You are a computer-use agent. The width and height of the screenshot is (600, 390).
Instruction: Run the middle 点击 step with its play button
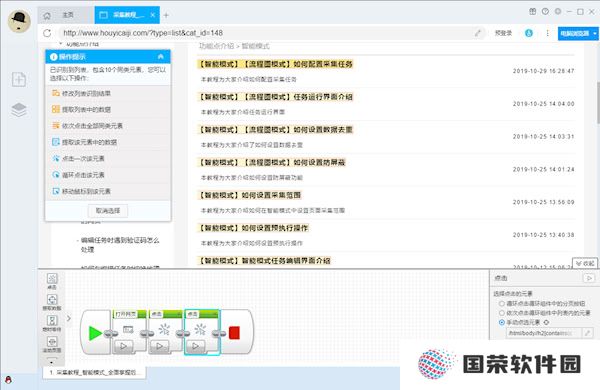pyautogui.click(x=160, y=346)
